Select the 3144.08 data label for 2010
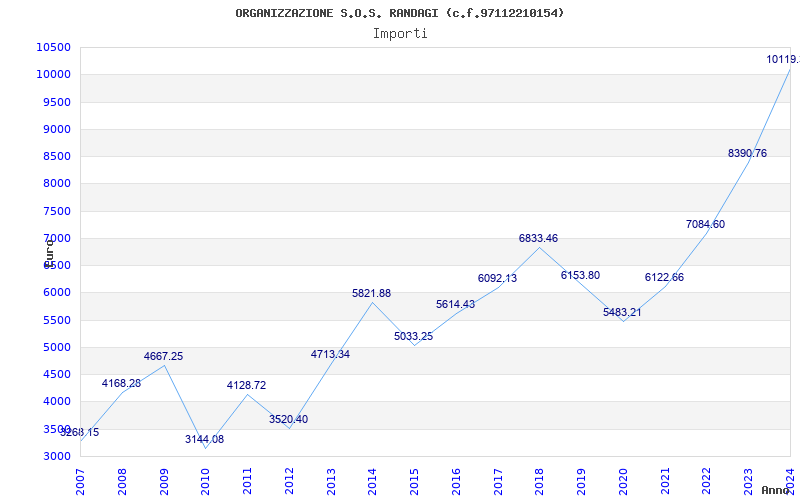The height and width of the screenshot is (500, 800). point(204,439)
